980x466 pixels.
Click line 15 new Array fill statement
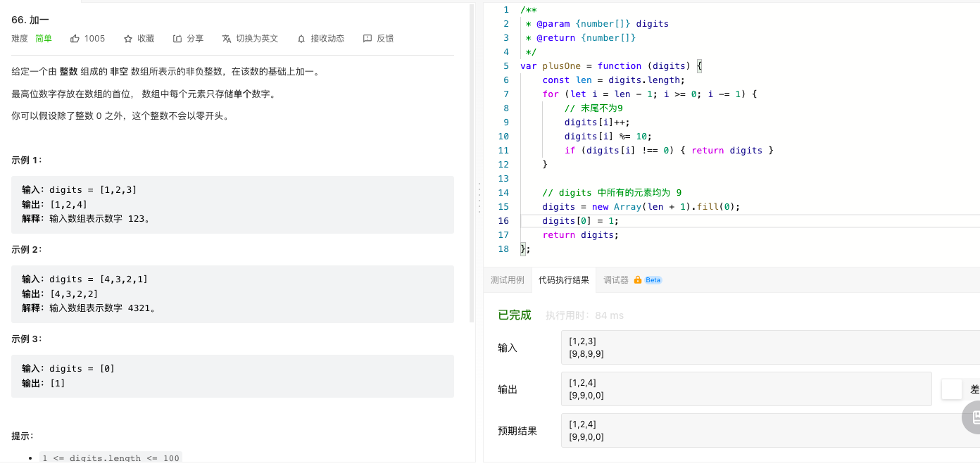click(x=641, y=207)
